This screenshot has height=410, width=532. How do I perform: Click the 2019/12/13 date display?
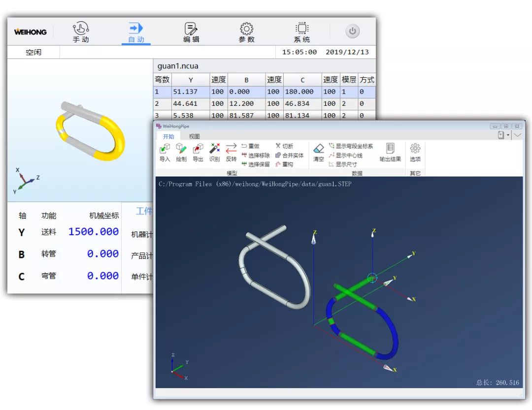pos(347,52)
